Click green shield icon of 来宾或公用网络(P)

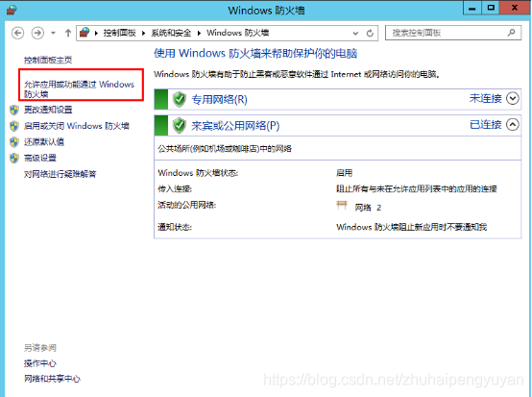[179, 126]
